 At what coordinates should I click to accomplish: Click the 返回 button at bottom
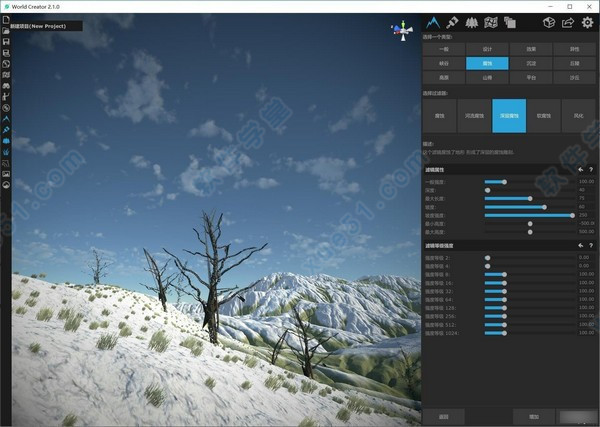[443, 414]
